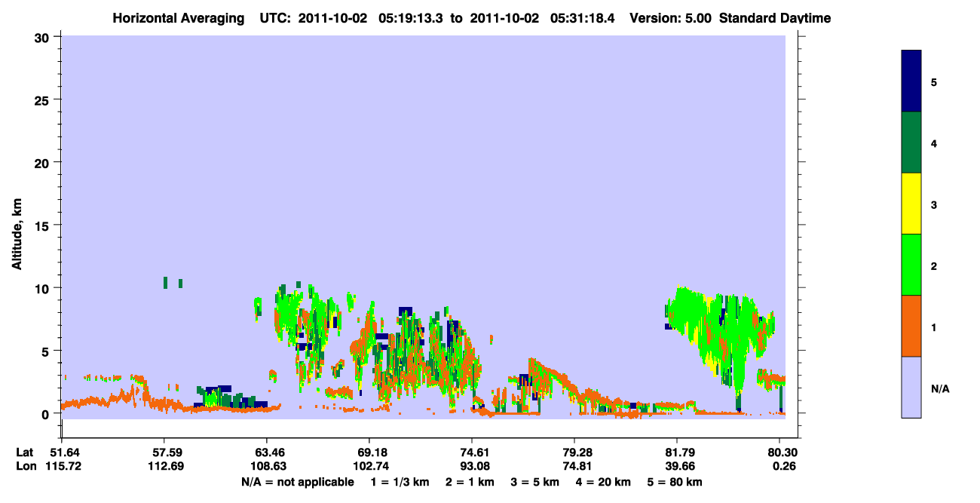This screenshot has height=503, width=980.
Task: Click the y-axis tick label 30
Action: [x=44, y=37]
